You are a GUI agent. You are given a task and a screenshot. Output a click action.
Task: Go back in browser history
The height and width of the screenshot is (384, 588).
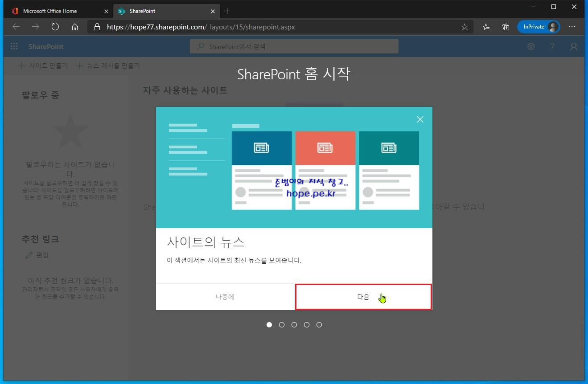click(16, 27)
